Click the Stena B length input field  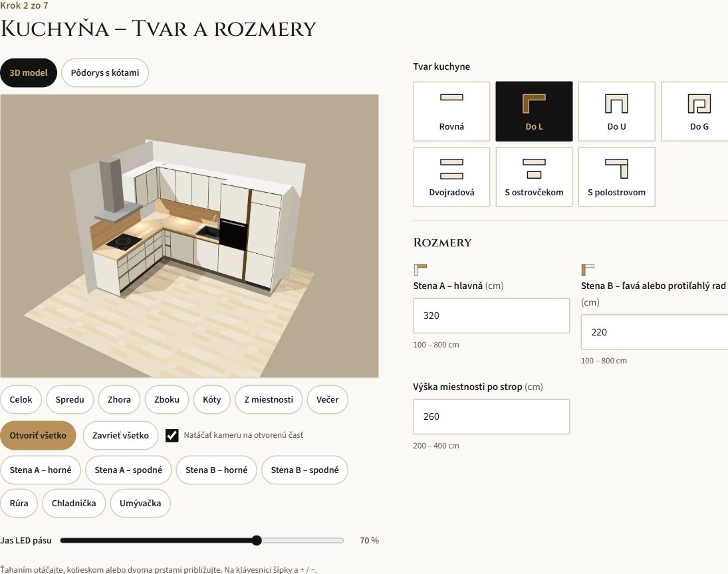pos(655,332)
